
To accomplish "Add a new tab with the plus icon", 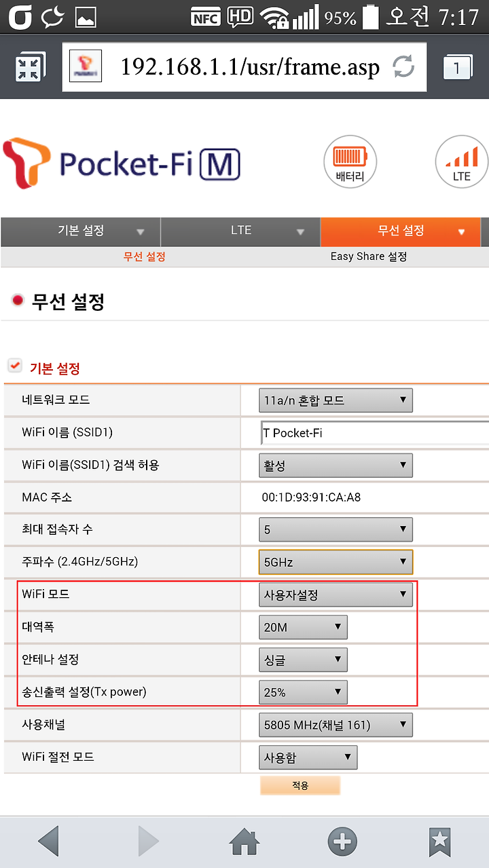I will (x=342, y=842).
